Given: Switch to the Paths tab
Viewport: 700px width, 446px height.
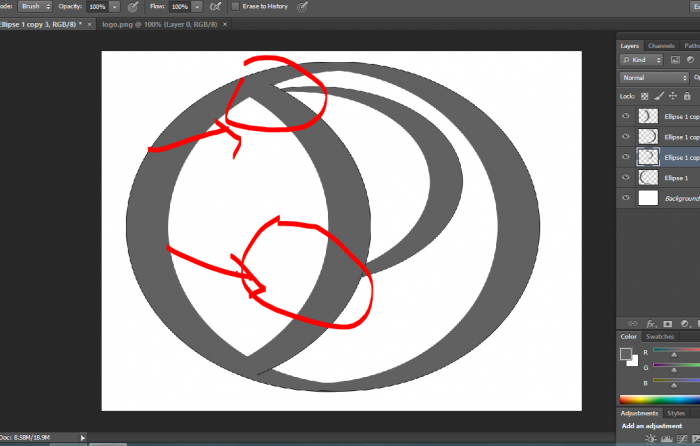Looking at the screenshot, I should click(x=692, y=46).
